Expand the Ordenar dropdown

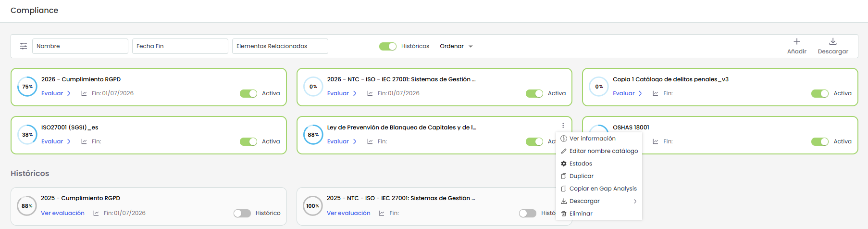456,46
